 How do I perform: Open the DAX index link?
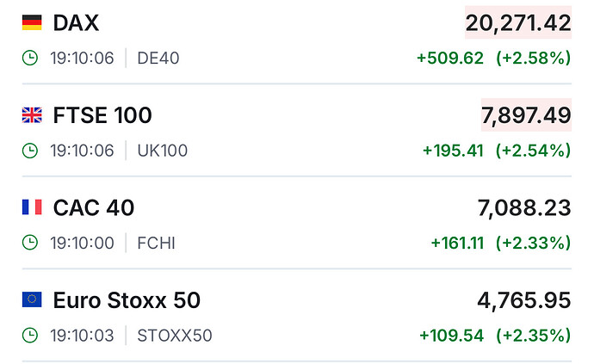(76, 23)
